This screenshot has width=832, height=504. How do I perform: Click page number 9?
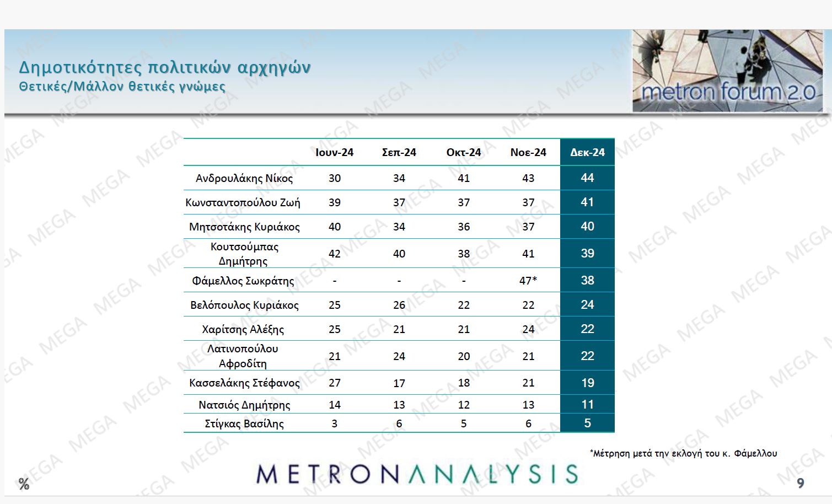tap(800, 484)
